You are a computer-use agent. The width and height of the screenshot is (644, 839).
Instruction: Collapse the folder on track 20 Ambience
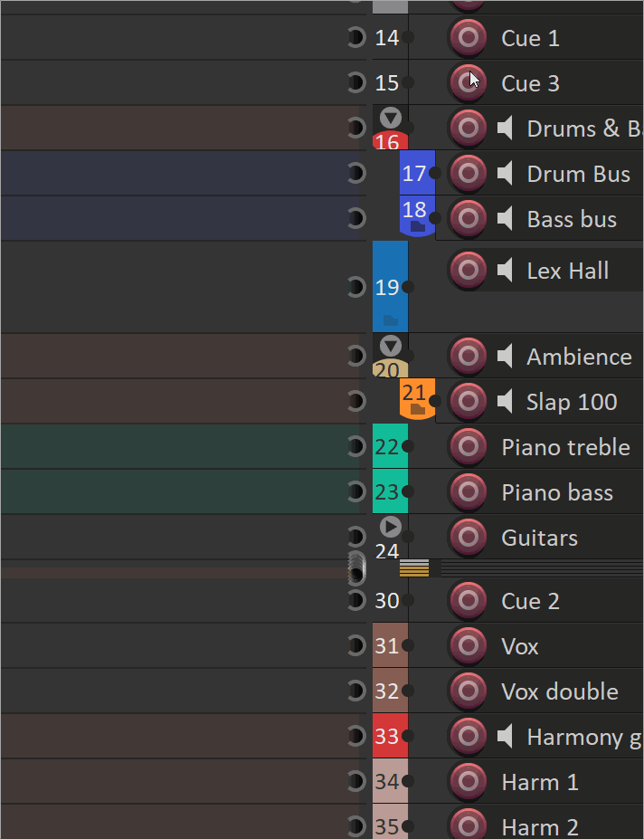tap(390, 345)
